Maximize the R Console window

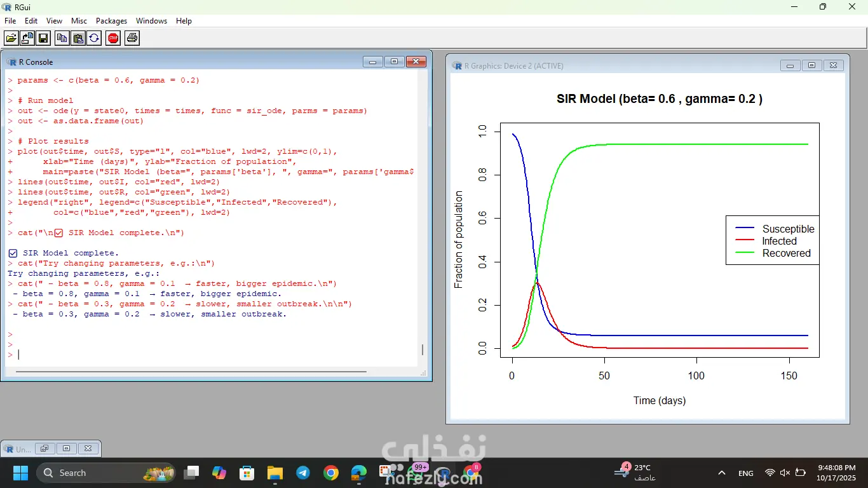[394, 62]
